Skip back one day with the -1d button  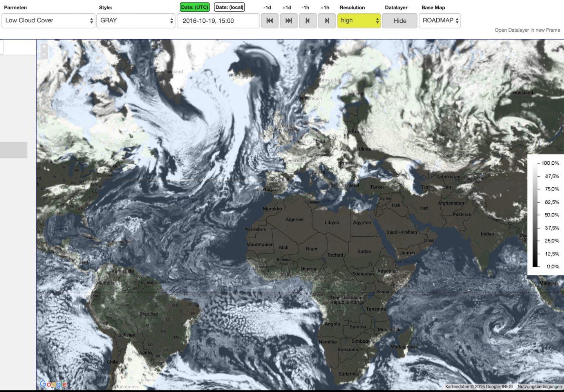[269, 20]
